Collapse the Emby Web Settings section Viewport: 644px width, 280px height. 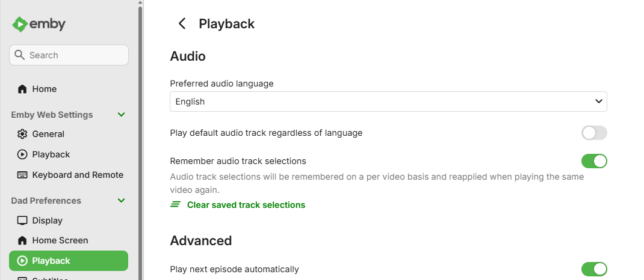[121, 115]
